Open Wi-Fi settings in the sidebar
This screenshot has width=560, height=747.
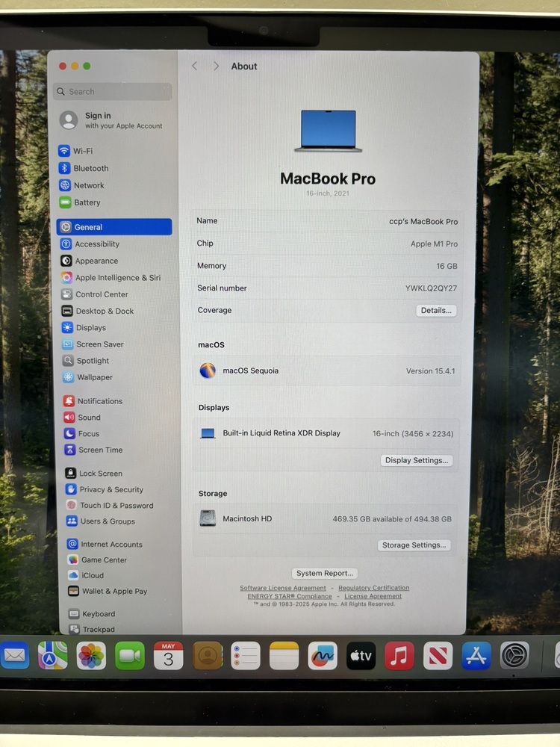click(x=75, y=151)
